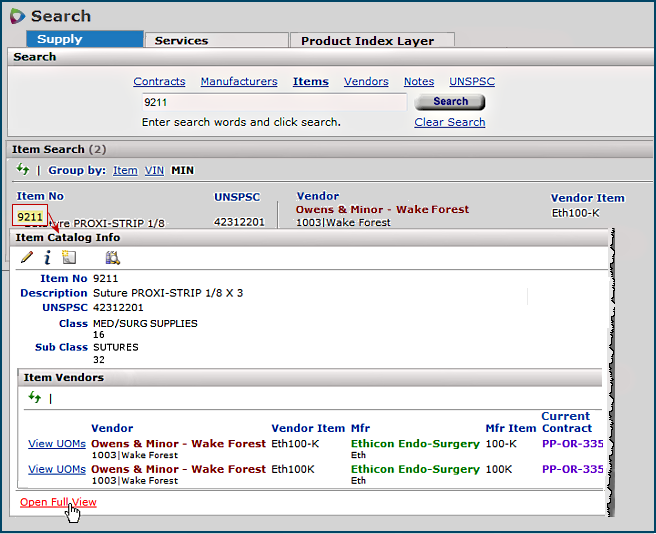Click the binoculars search icon in Item Catalog Info
The height and width of the screenshot is (534, 656).
tap(112, 257)
